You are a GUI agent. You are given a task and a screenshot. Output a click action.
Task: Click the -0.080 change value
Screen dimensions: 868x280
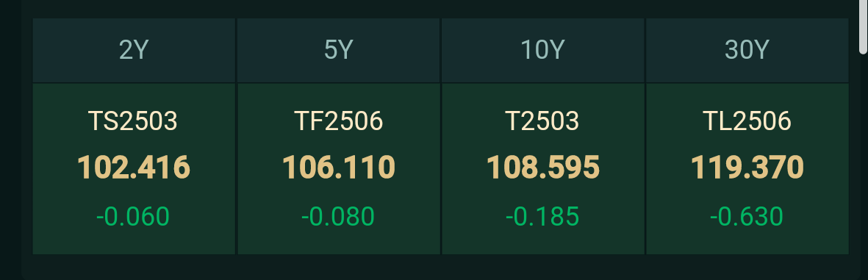click(337, 216)
